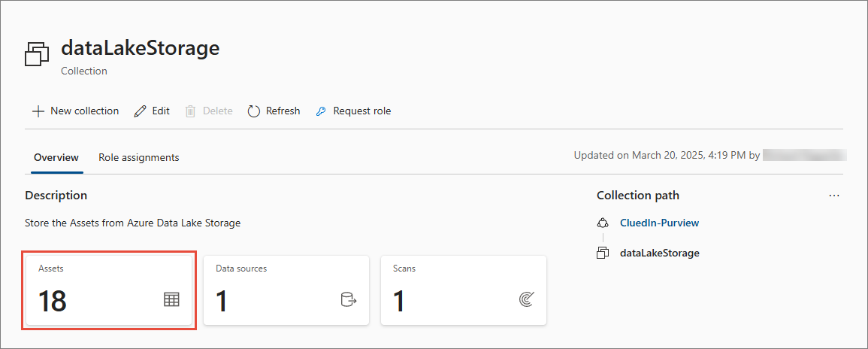The image size is (868, 349).
Task: Click the Request role button
Action: [353, 111]
